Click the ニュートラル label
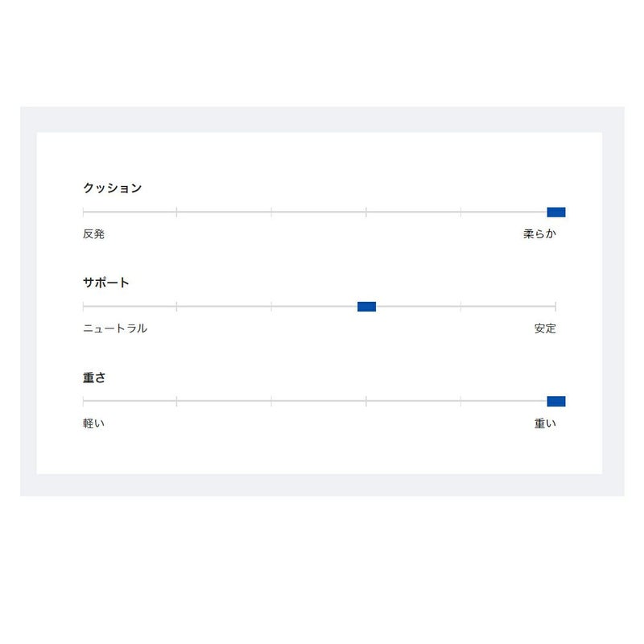The width and height of the screenshot is (644, 644). coord(115,328)
